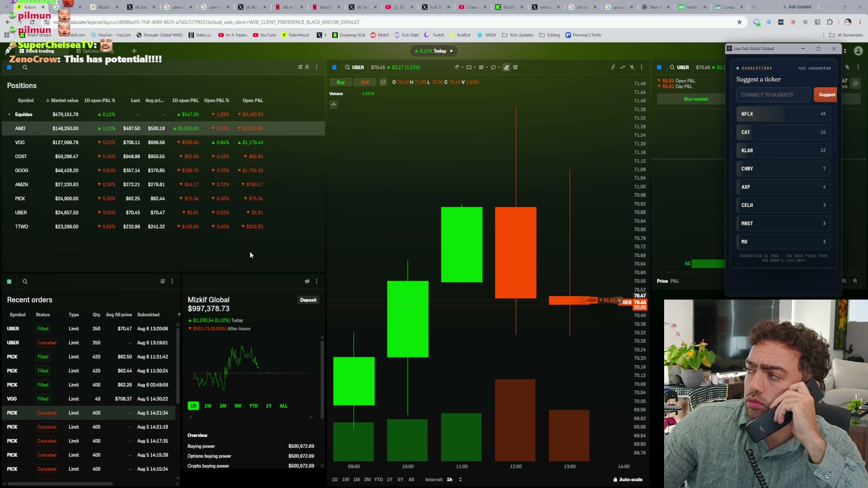Screen dimensions: 868x488
Task: Bookmark this page with the star icon
Action: [740, 22]
